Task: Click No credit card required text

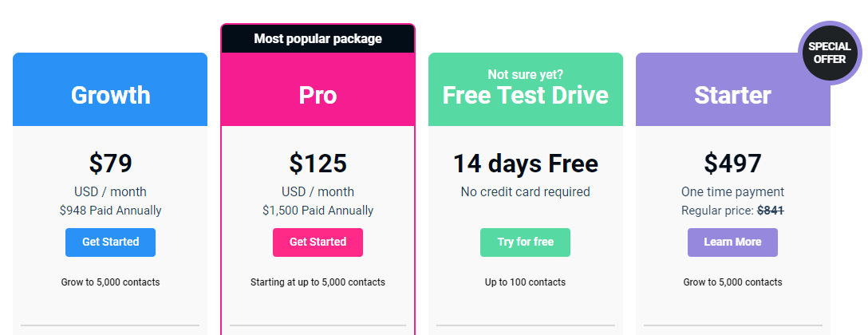Action: 525,191
